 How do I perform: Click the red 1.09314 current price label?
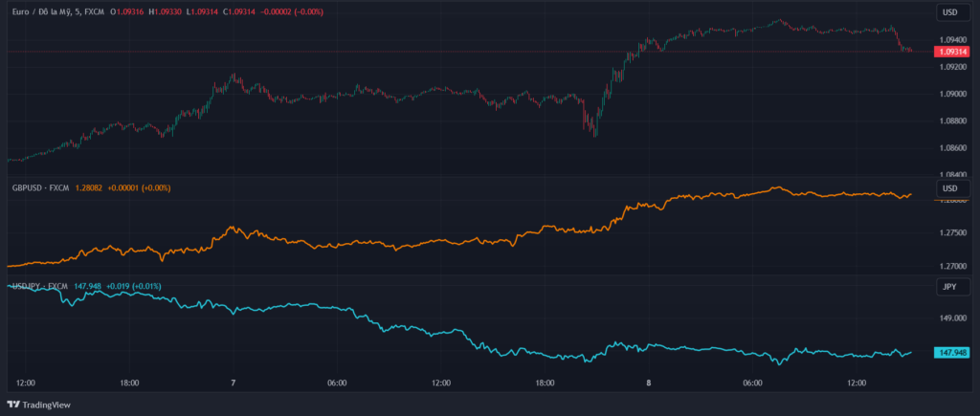pos(953,52)
